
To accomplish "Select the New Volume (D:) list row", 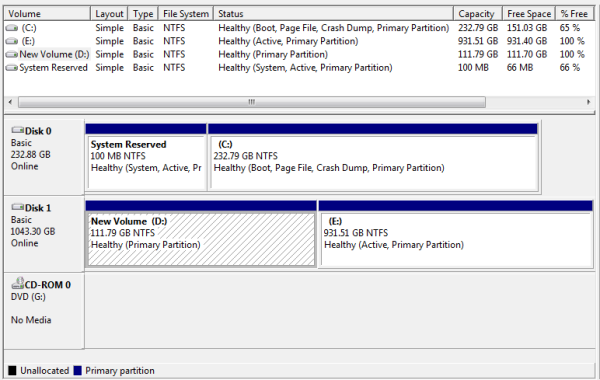I will (298, 54).
